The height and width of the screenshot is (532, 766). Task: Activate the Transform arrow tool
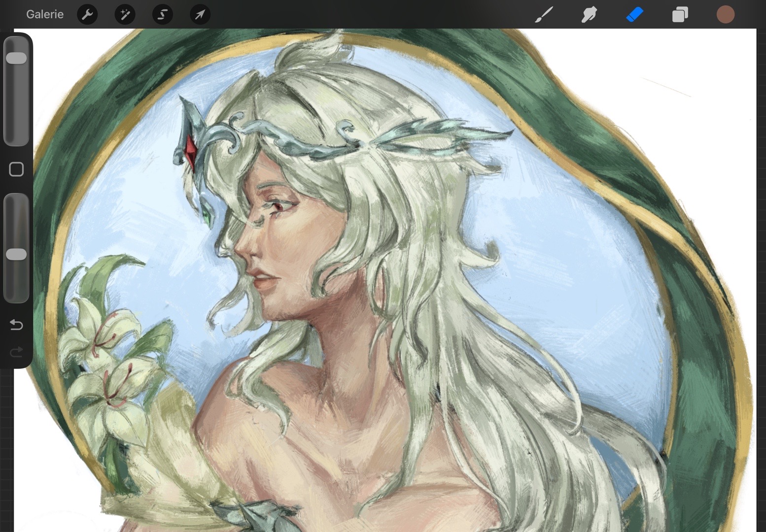pyautogui.click(x=200, y=15)
